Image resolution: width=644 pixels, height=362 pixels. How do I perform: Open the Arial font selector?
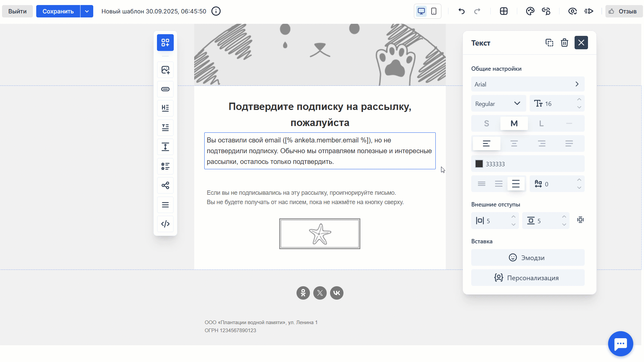528,84
